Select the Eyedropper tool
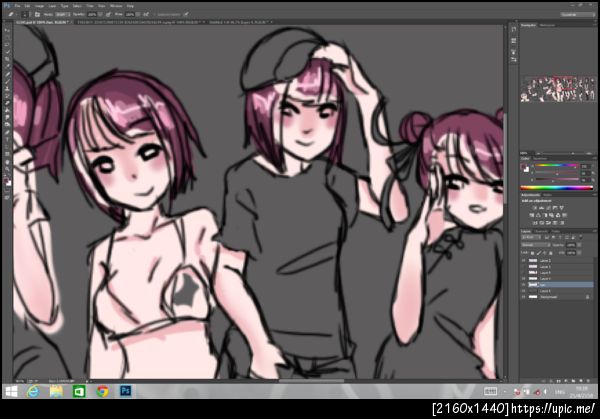 7,66
